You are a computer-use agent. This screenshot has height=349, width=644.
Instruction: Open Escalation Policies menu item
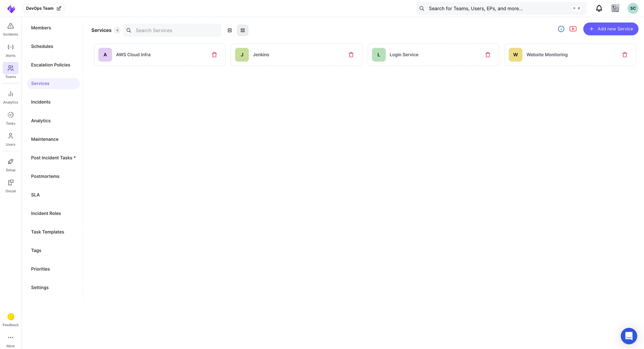pos(50,65)
